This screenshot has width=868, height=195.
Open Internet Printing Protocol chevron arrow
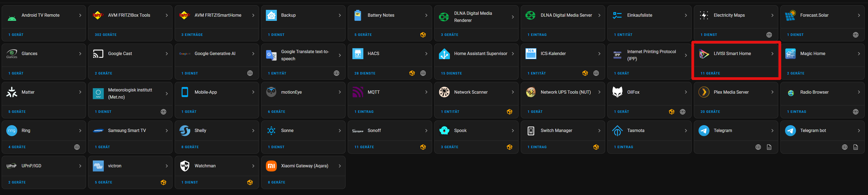686,55
